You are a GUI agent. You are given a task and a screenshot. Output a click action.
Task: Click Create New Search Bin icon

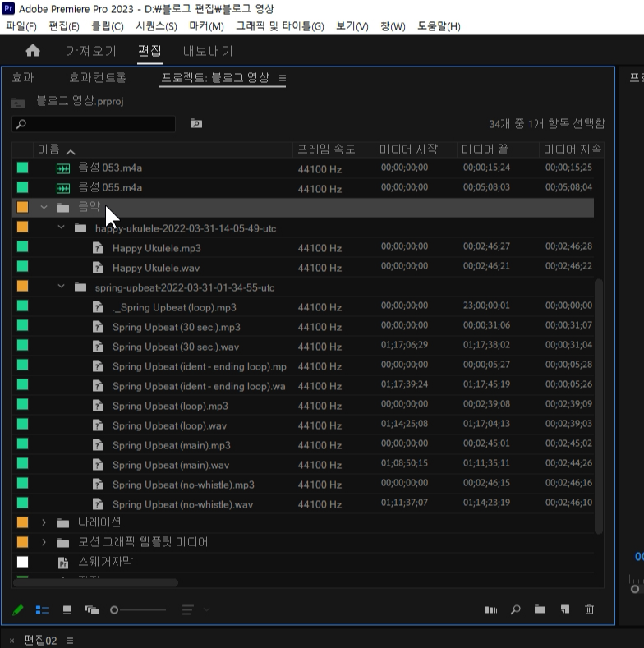point(196,123)
